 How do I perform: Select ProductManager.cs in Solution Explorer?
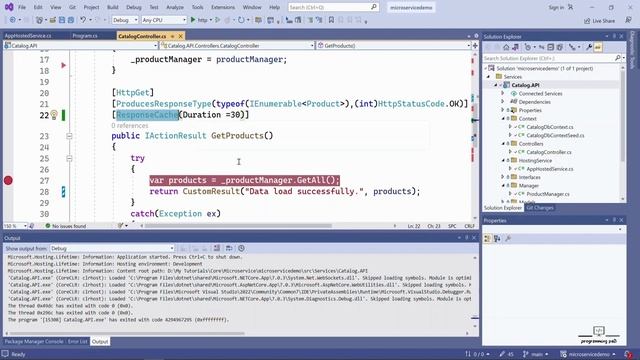[548, 194]
